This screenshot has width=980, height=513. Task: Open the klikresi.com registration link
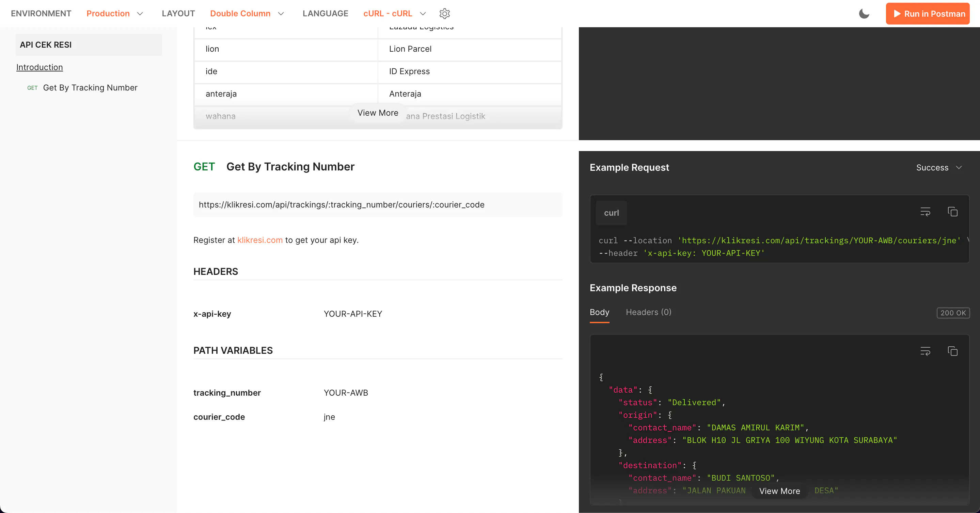(260, 240)
